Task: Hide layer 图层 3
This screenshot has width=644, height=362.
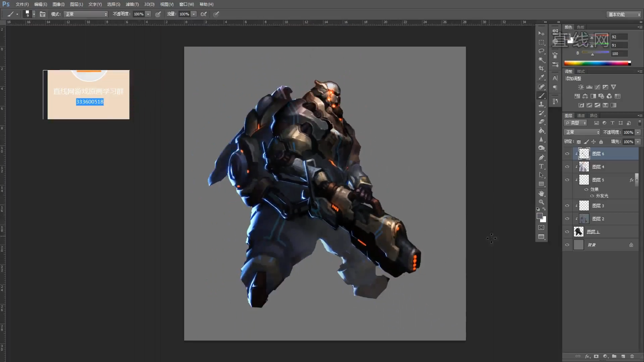Action: (x=567, y=206)
